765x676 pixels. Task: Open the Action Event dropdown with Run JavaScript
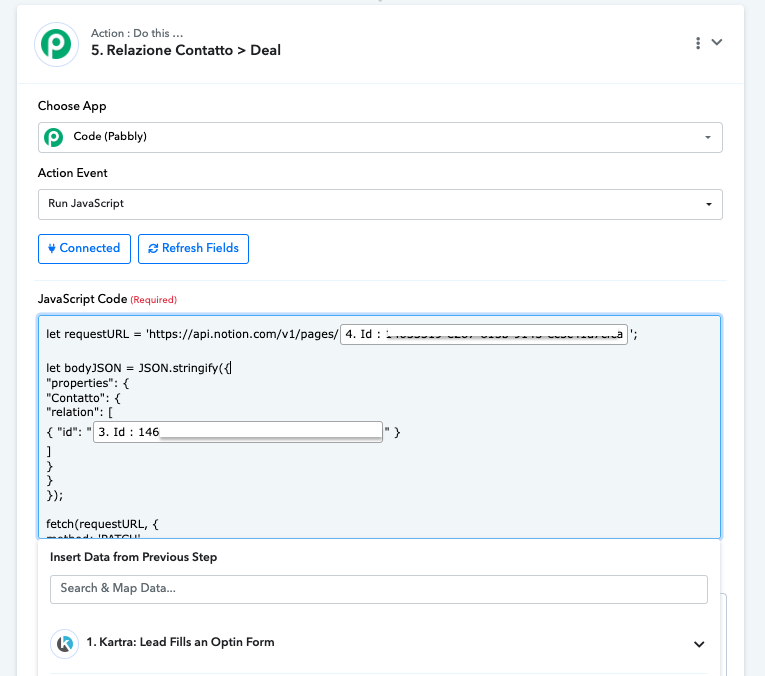(x=380, y=204)
